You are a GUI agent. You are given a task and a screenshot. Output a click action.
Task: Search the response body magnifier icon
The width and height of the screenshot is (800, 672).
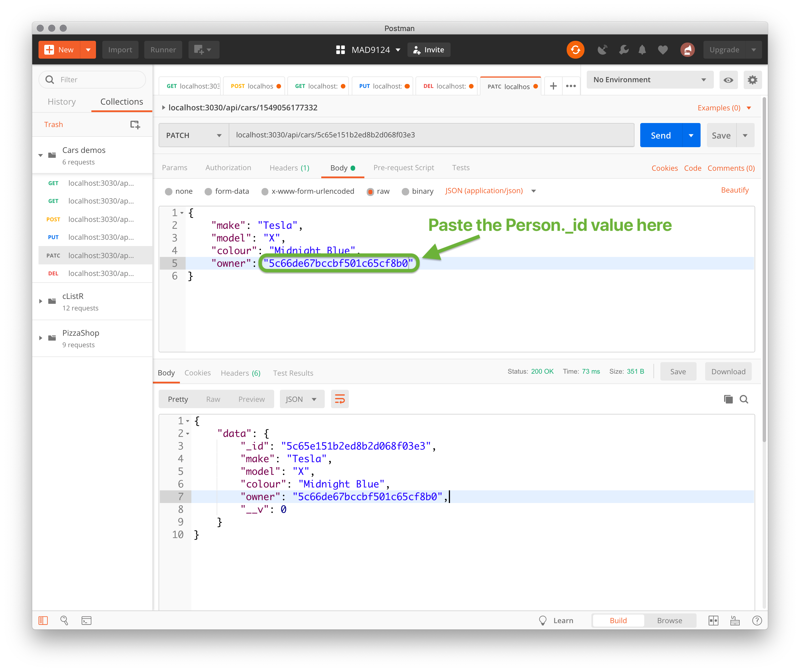click(744, 399)
